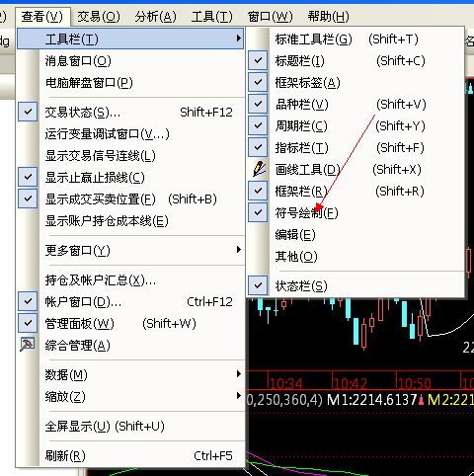
Task: Click the hammer icon beside 综合管理(A)
Action: point(28,345)
